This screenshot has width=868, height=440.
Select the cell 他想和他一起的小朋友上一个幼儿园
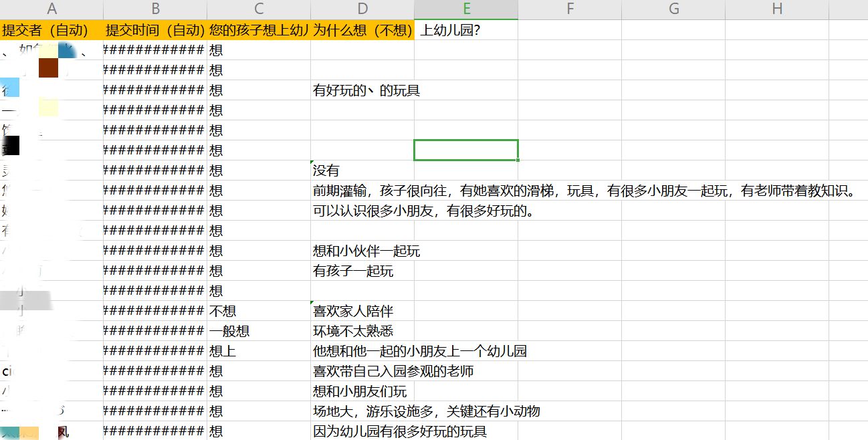419,351
